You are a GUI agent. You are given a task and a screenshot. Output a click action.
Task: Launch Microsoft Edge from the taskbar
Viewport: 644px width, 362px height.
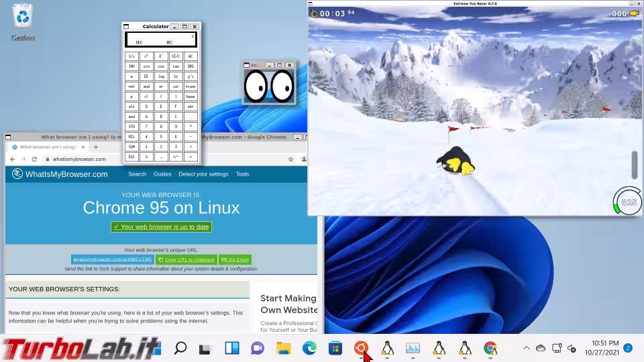[x=309, y=348]
